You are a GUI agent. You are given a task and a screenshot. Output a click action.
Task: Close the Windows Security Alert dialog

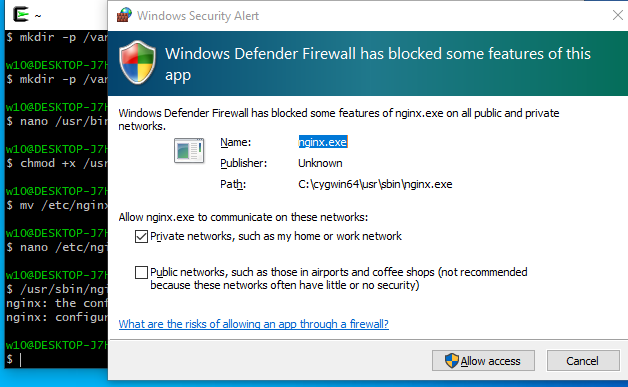tap(618, 15)
